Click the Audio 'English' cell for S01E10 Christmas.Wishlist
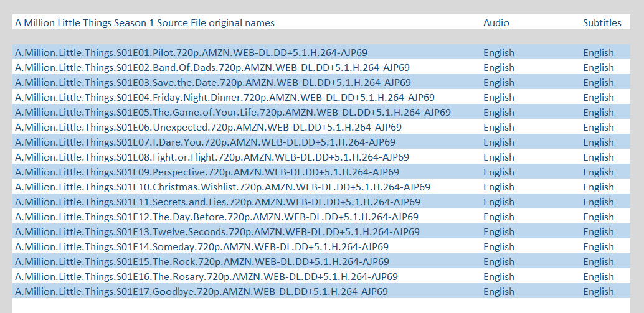This screenshot has height=313, width=644. [x=499, y=187]
